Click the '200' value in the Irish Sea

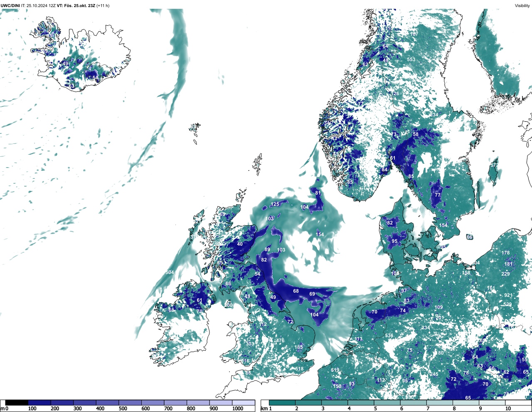(x=229, y=305)
